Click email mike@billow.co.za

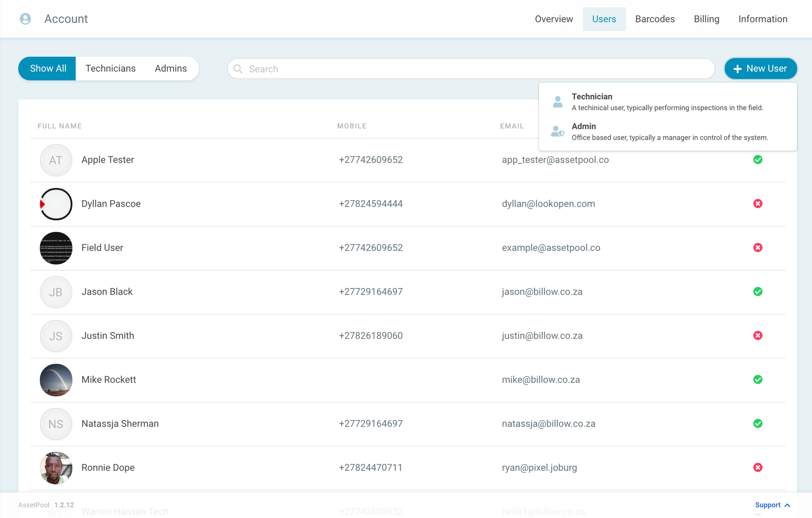541,380
